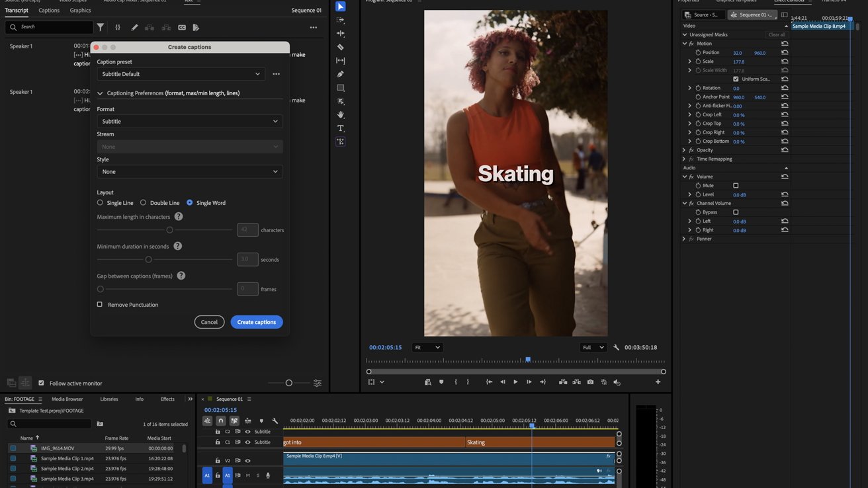The height and width of the screenshot is (488, 868).
Task: Open timeline display settings wrench
Action: (275, 421)
